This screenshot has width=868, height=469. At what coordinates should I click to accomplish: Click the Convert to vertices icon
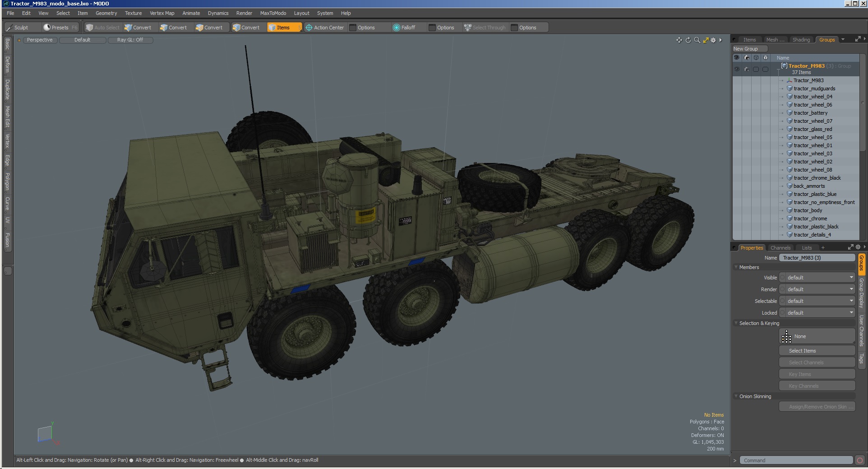[128, 28]
